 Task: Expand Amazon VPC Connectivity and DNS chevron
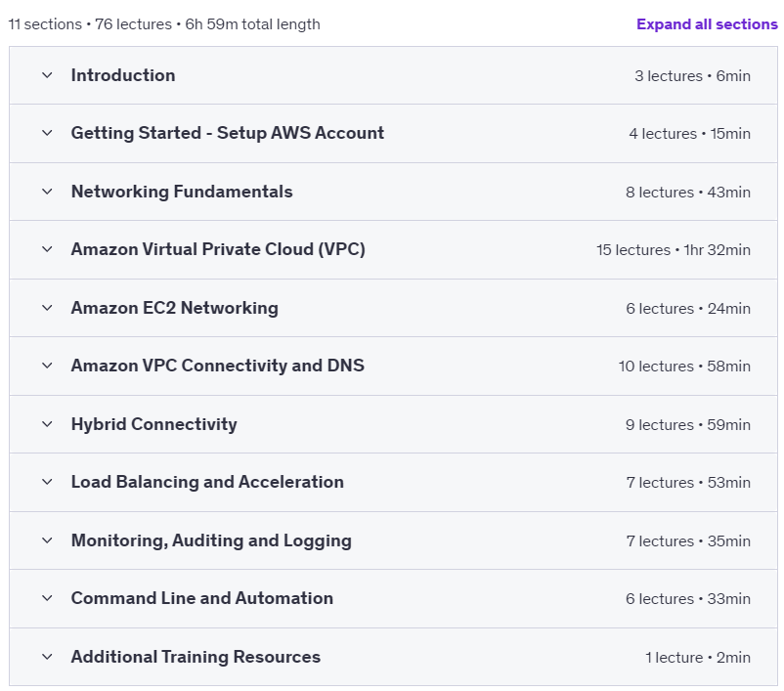pos(47,366)
